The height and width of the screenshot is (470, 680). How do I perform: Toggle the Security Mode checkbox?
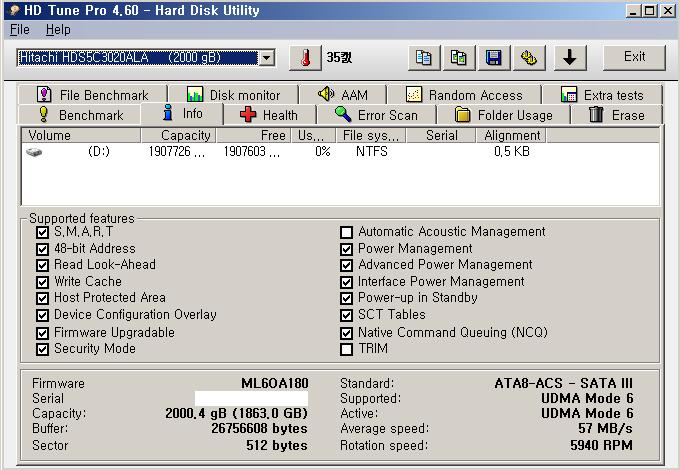tap(42, 349)
